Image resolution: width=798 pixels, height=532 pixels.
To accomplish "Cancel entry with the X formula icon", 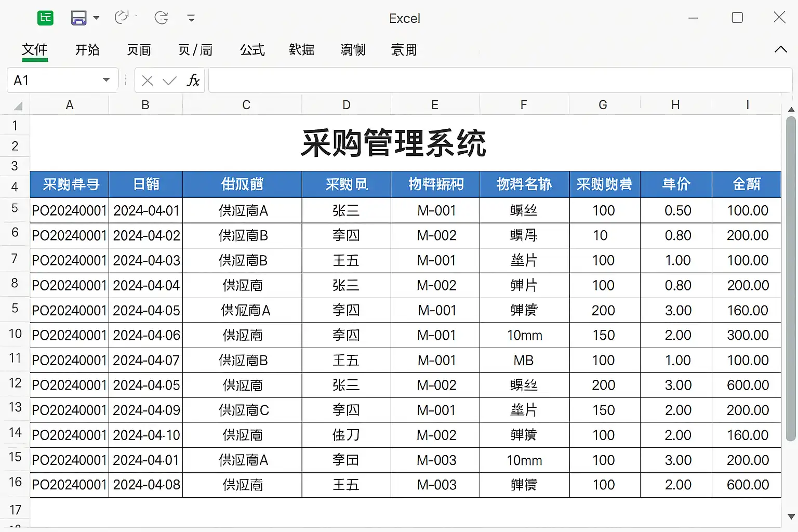I will [148, 81].
